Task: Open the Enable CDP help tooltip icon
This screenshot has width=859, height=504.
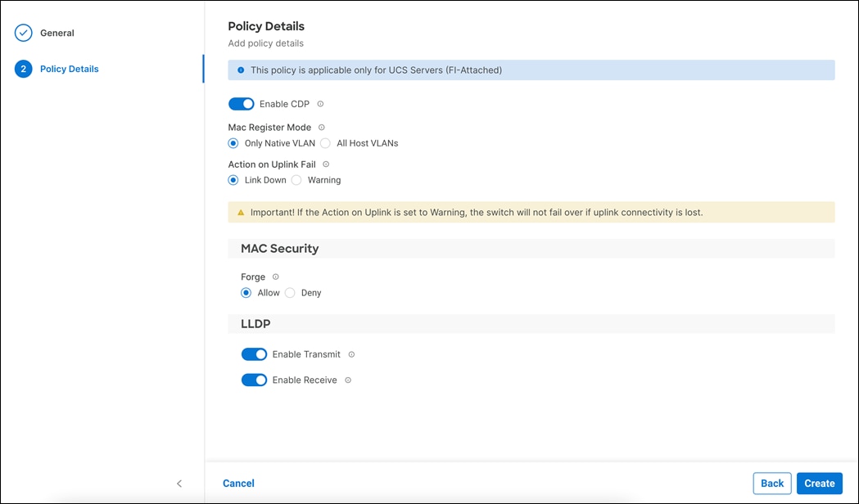Action: (320, 103)
